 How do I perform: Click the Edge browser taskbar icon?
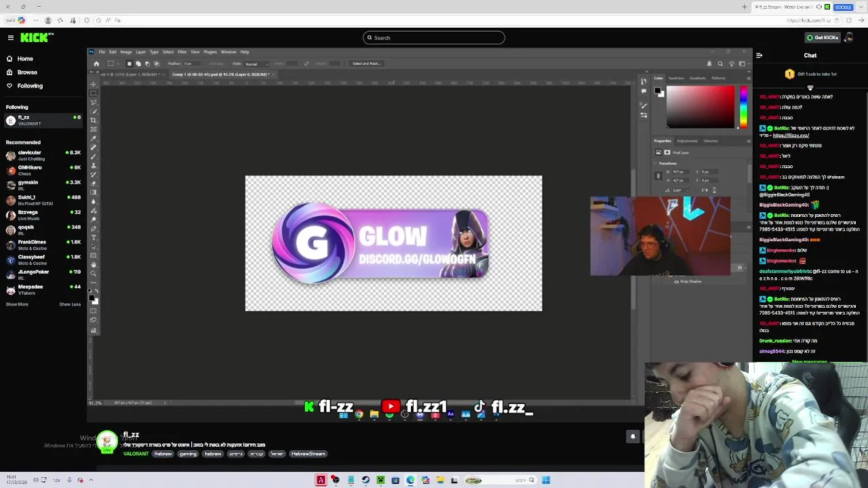tap(410, 481)
